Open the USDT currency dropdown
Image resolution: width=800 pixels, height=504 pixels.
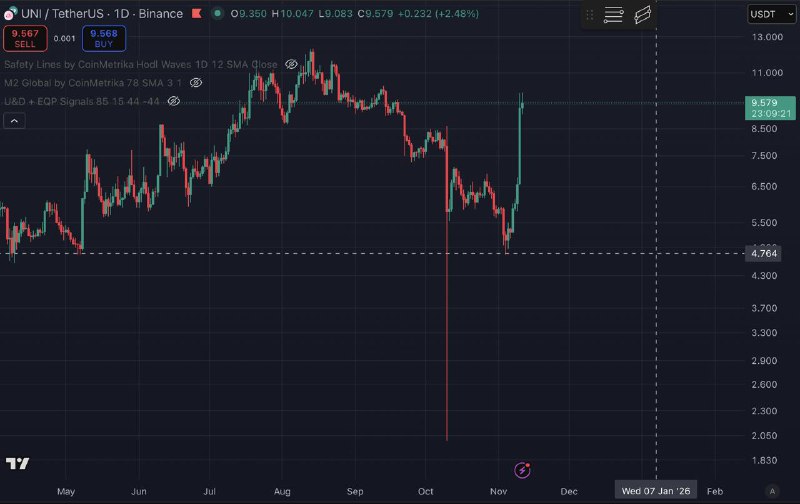click(771, 14)
